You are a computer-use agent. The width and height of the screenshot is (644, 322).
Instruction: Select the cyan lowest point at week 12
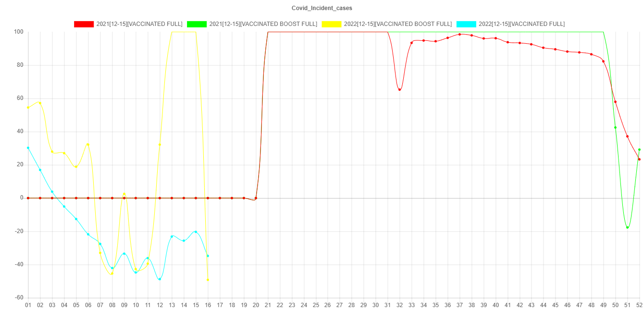[160, 279]
